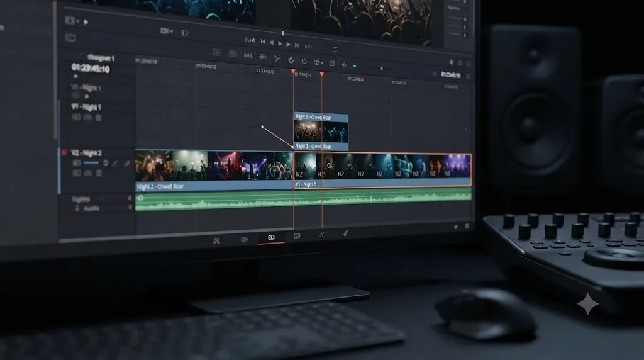
Task: Click the settings icon at bottom right corner
Action: tap(467, 226)
